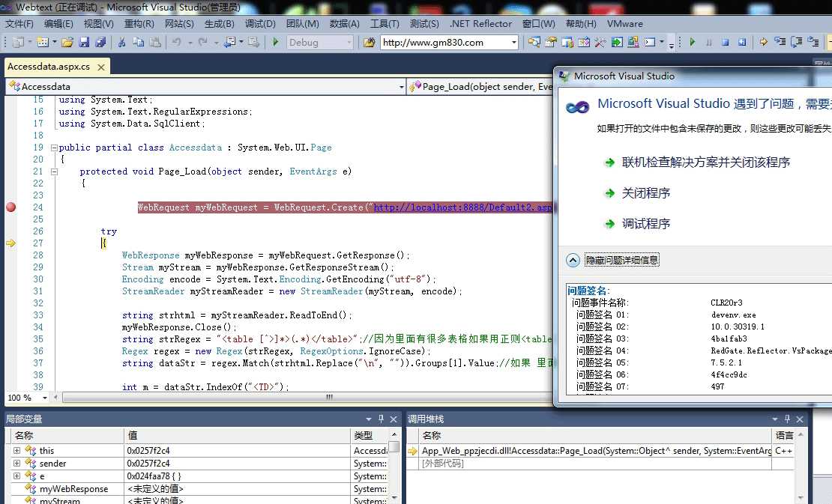Save the current file with floppy icon
832x504 pixels.
[84, 43]
